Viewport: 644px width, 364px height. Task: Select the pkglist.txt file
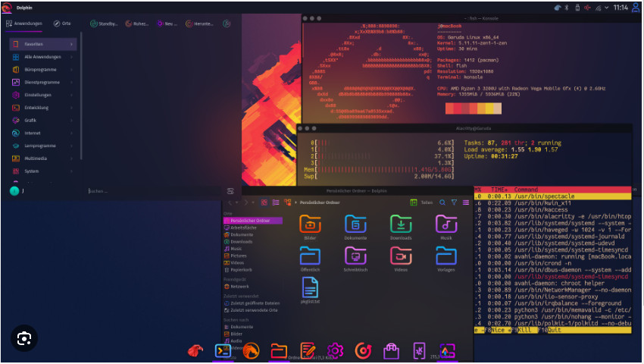(x=310, y=290)
